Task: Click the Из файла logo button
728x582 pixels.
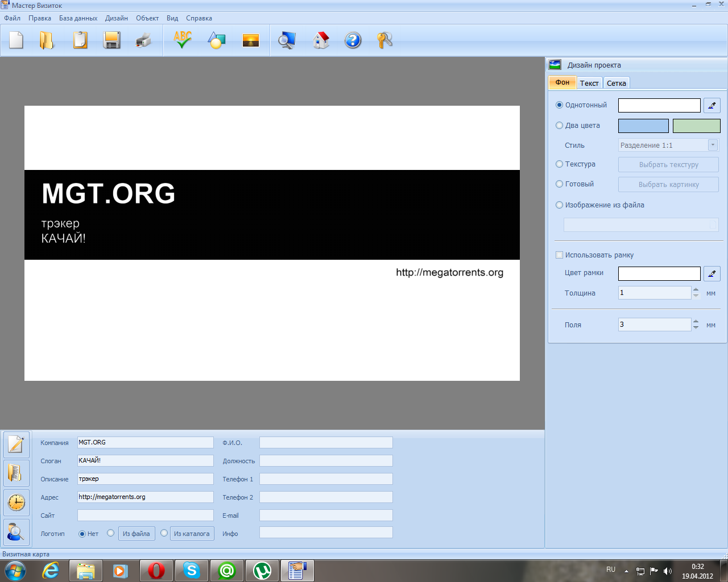Action: tap(136, 534)
